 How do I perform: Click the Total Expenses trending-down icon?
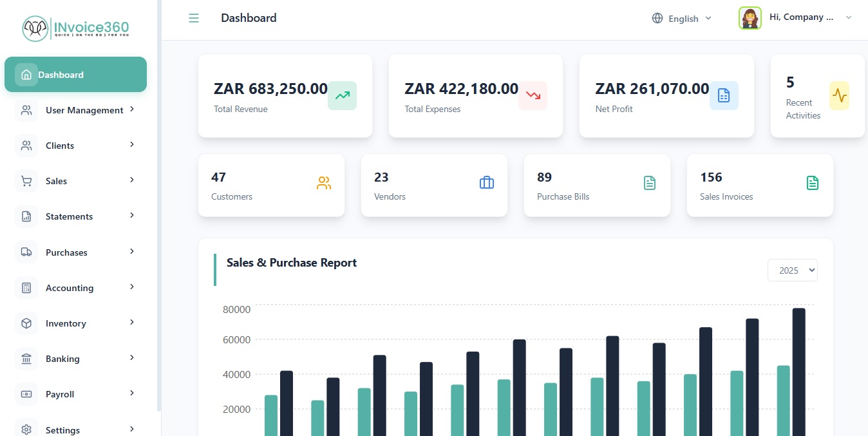coord(533,95)
